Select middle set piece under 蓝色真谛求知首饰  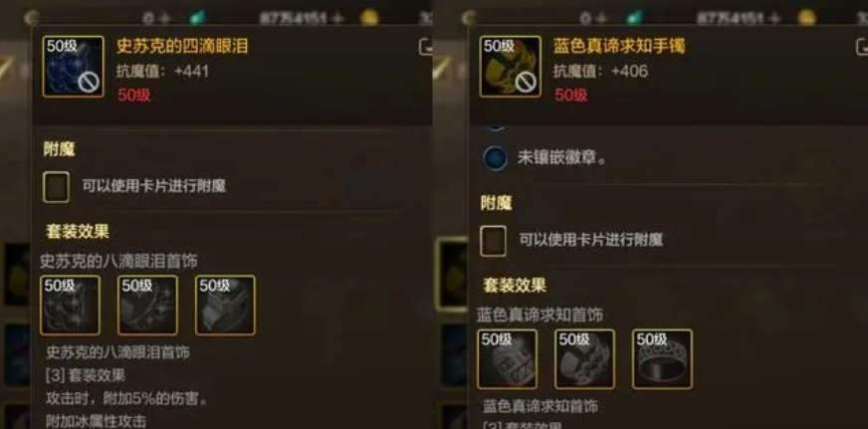585,359
